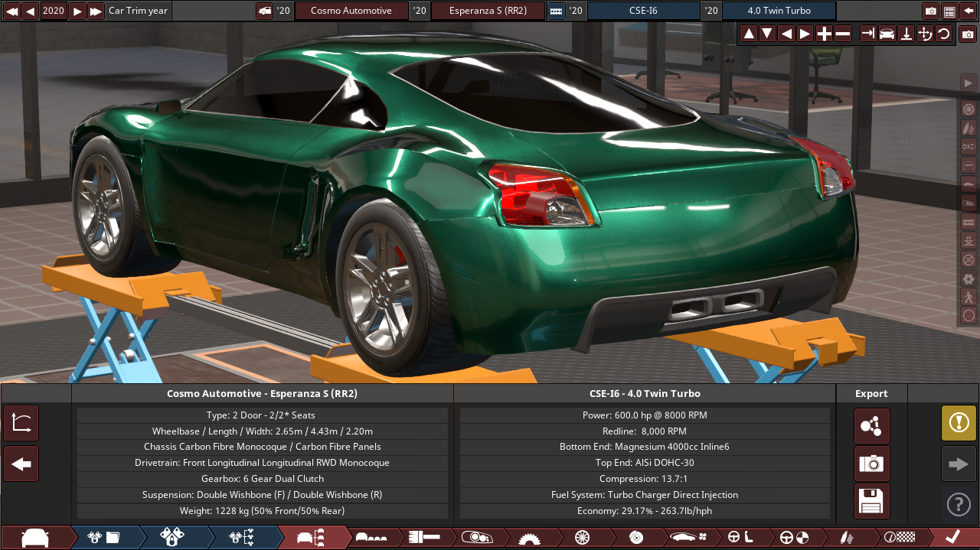The width and height of the screenshot is (980, 550).
Task: Rotate camera up with the up triangle
Action: tap(749, 34)
